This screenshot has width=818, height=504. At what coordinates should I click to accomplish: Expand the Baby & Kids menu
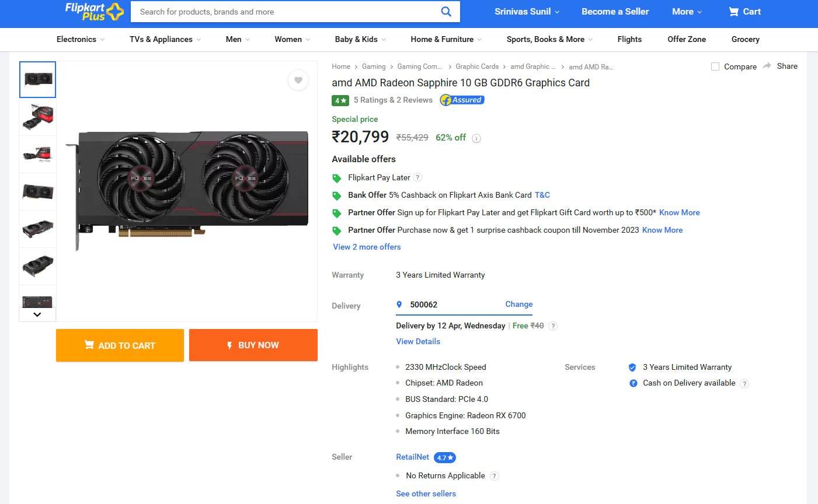(x=361, y=39)
